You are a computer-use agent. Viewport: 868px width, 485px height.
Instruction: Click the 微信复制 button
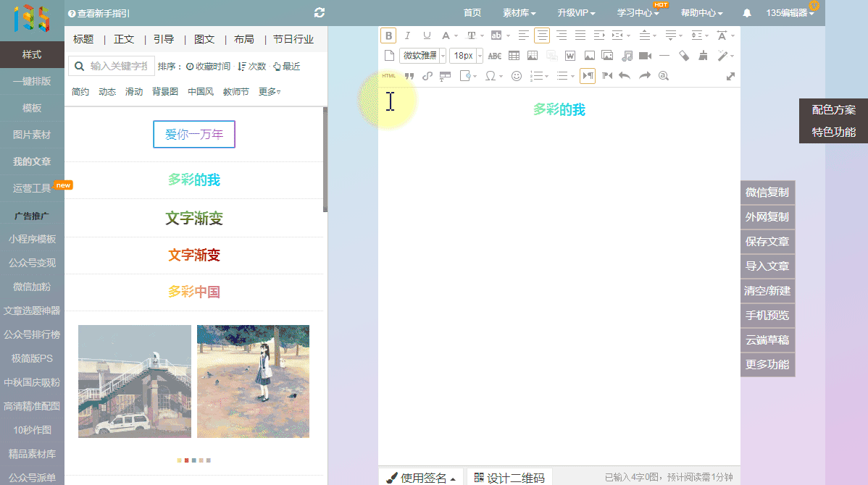click(767, 193)
